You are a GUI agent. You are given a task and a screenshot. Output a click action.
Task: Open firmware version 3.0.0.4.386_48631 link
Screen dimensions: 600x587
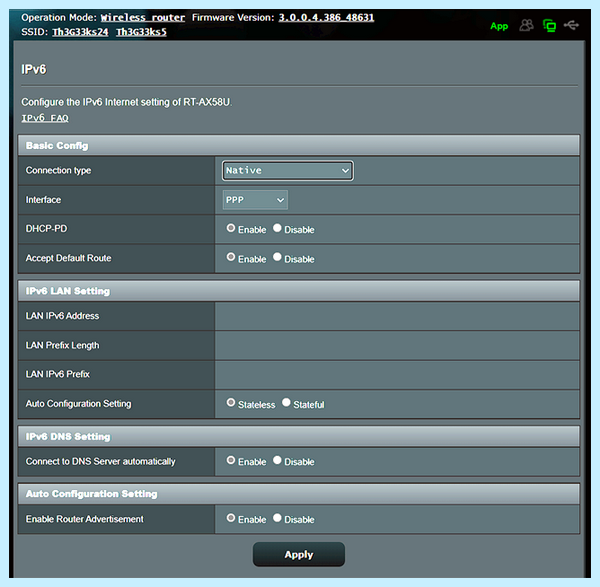[326, 18]
